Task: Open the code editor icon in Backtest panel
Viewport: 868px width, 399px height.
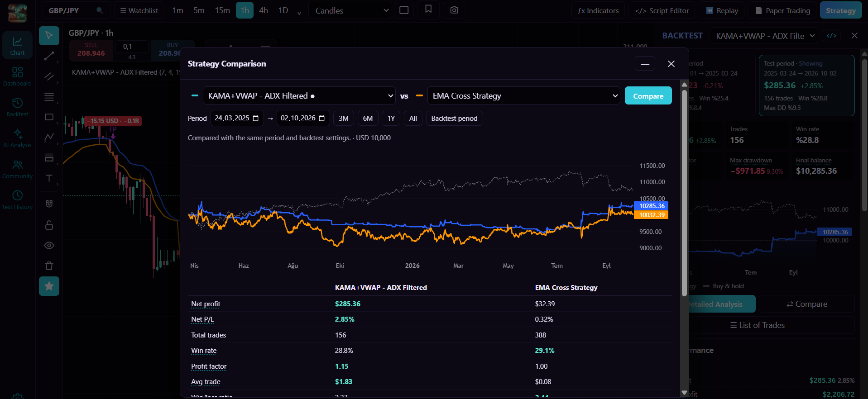Action: coord(831,36)
